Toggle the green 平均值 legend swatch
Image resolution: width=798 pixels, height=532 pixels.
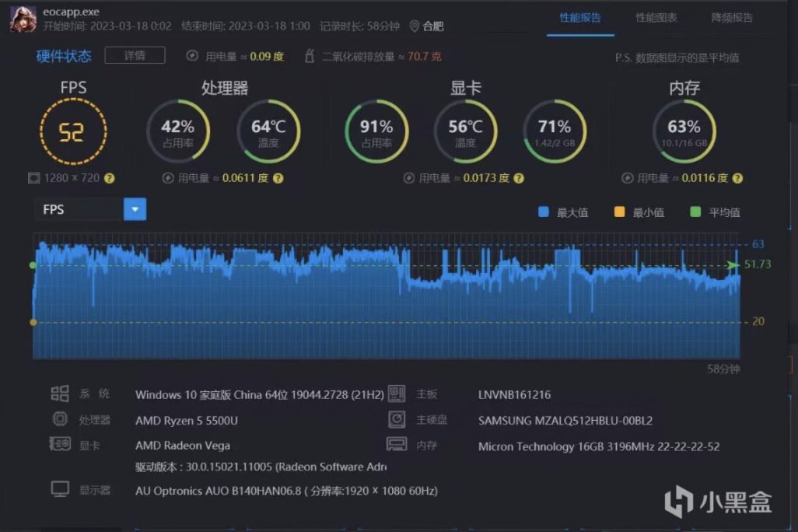(x=695, y=212)
